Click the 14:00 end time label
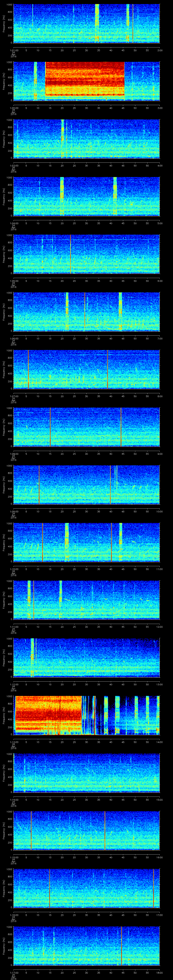Viewport: 173px width, 980px height. (x=159, y=742)
